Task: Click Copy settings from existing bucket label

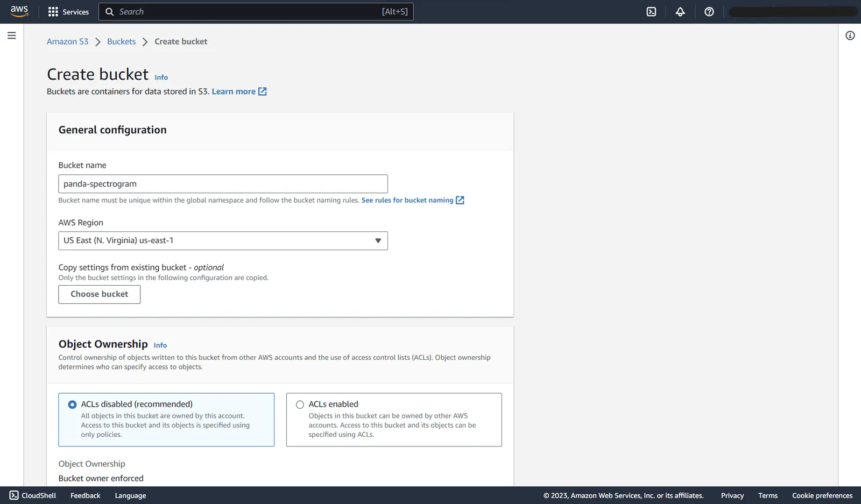Action: coord(141,267)
